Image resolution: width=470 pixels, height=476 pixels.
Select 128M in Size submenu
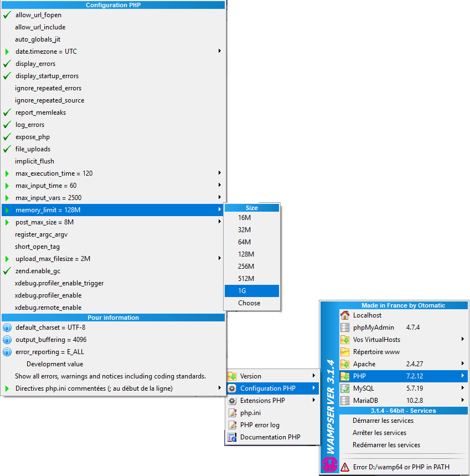(x=252, y=254)
